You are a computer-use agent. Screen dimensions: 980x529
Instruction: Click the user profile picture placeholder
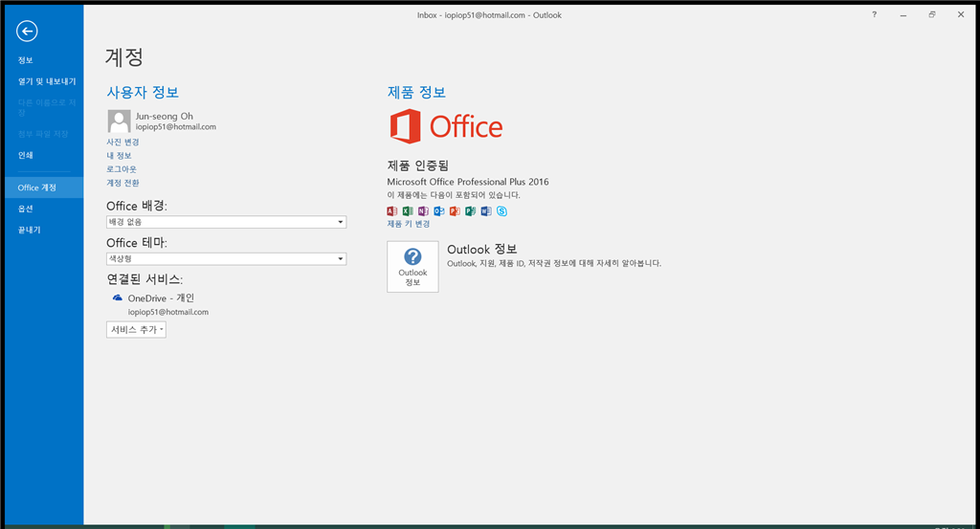(119, 121)
